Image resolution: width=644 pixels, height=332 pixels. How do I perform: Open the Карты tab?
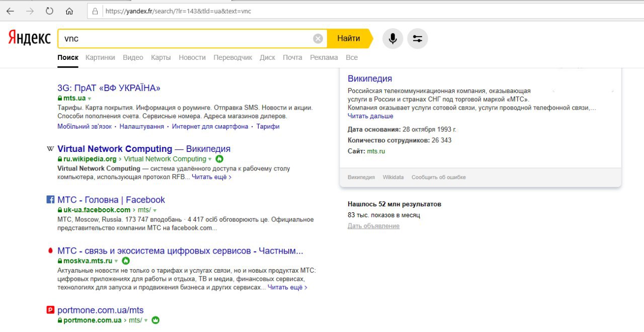161,57
